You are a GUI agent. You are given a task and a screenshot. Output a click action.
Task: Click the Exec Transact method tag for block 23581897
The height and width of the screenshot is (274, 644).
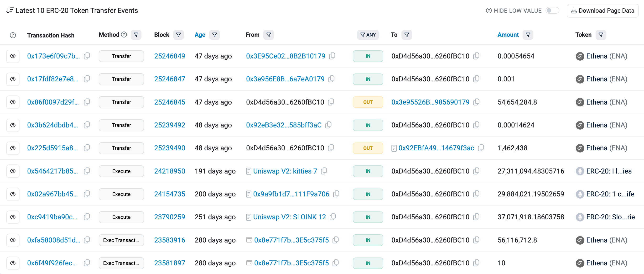pos(121,263)
